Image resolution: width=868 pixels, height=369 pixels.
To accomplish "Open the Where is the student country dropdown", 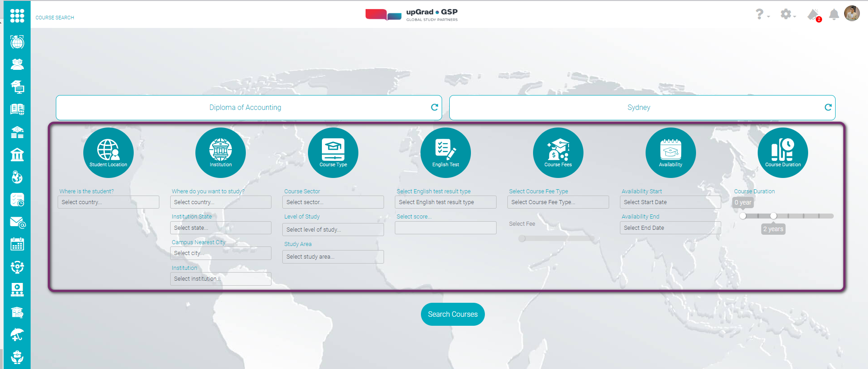I will click(x=108, y=202).
